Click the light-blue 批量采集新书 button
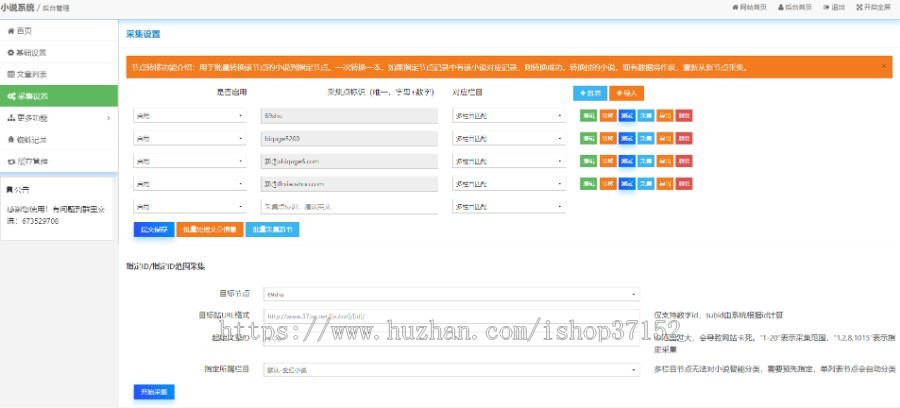The width and height of the screenshot is (900, 408). pos(272,230)
